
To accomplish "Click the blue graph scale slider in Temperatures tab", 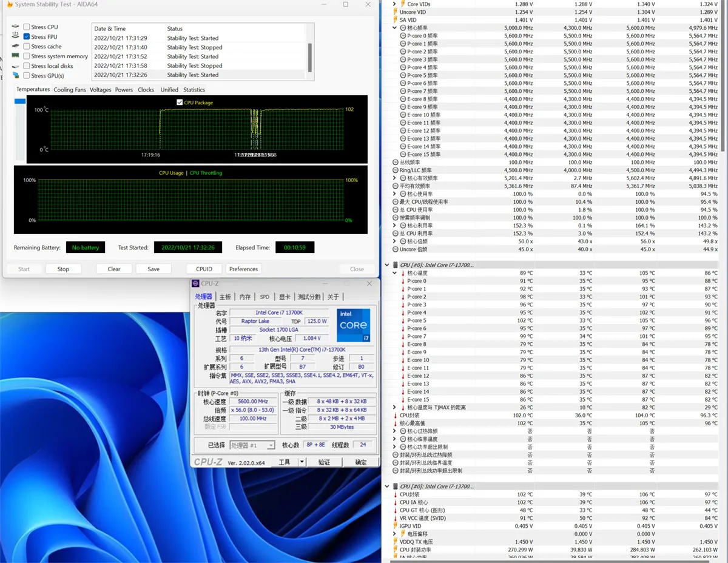I will coord(20,101).
